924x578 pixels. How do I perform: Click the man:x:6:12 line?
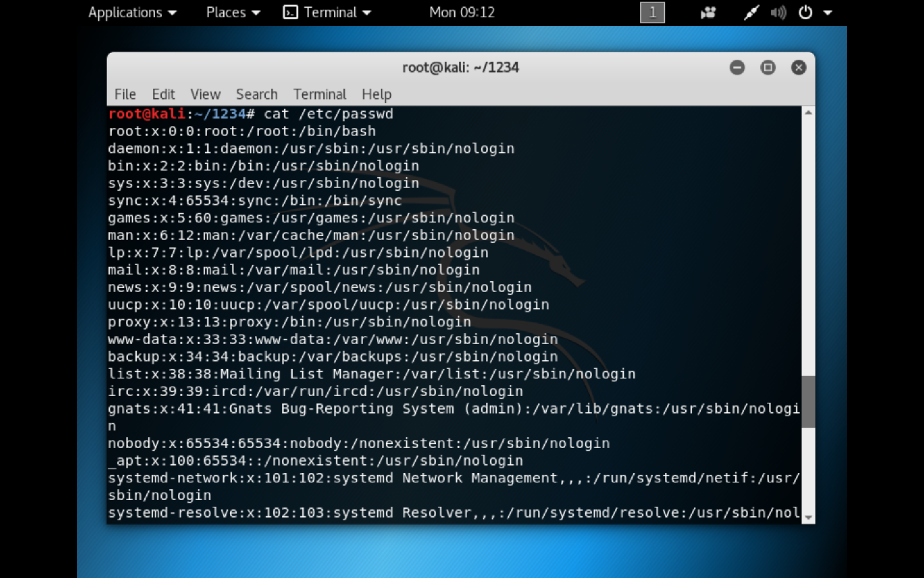[x=311, y=235]
